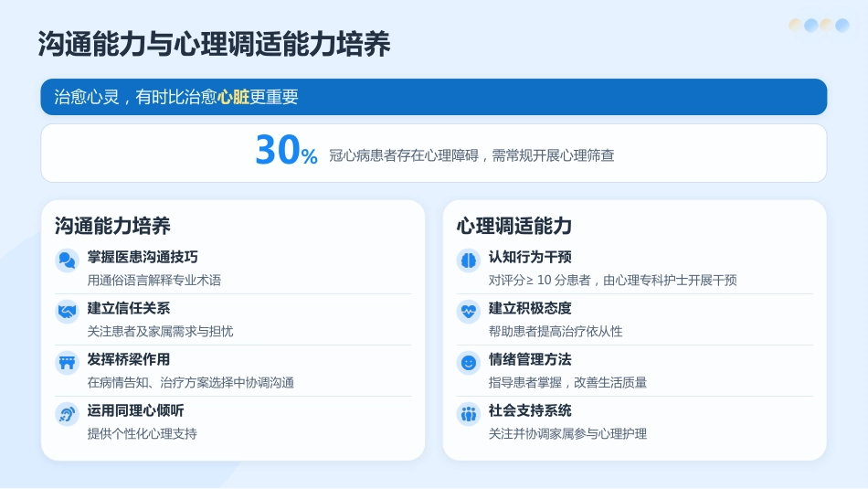This screenshot has height=489, width=868.
Task: Select the item title 运用同理心倾听
Action: click(135, 410)
